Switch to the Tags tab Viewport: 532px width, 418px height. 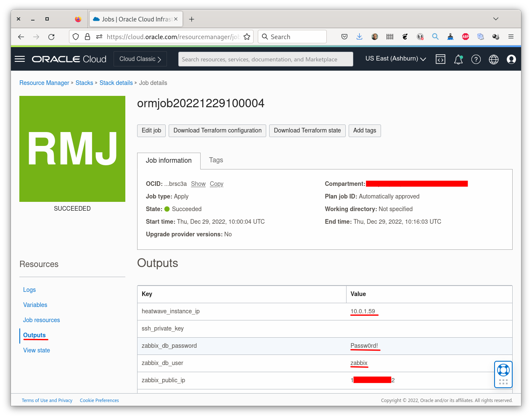coord(216,160)
